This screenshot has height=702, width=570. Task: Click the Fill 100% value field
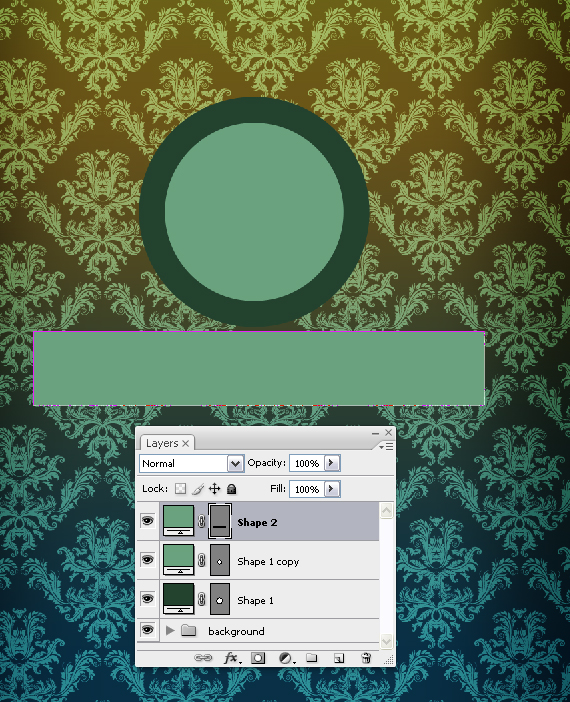coord(307,489)
